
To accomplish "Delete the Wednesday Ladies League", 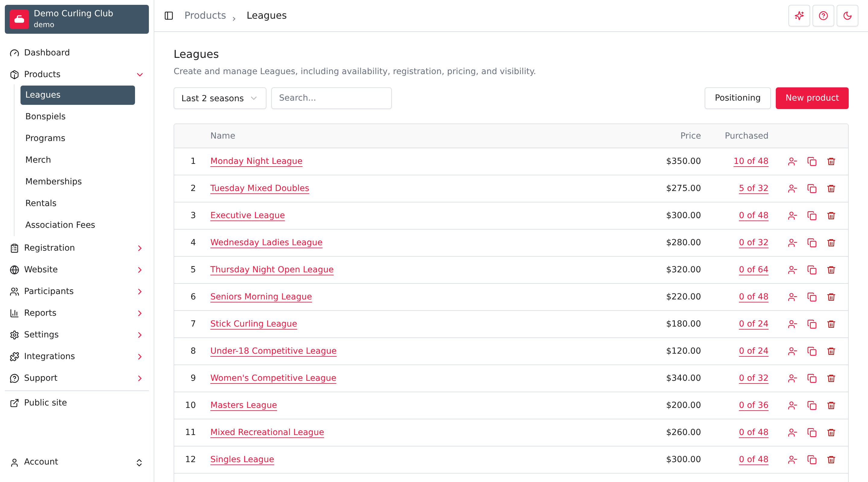I will coord(831,243).
